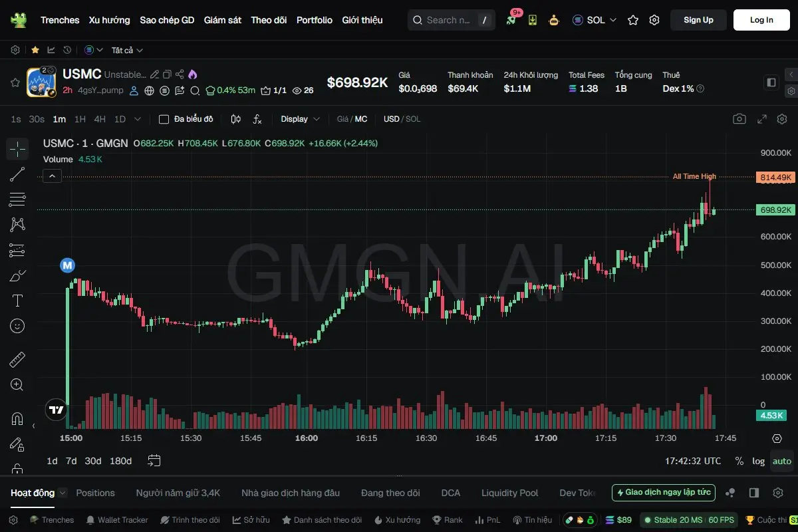Copy the USMC token name

(x=167, y=74)
